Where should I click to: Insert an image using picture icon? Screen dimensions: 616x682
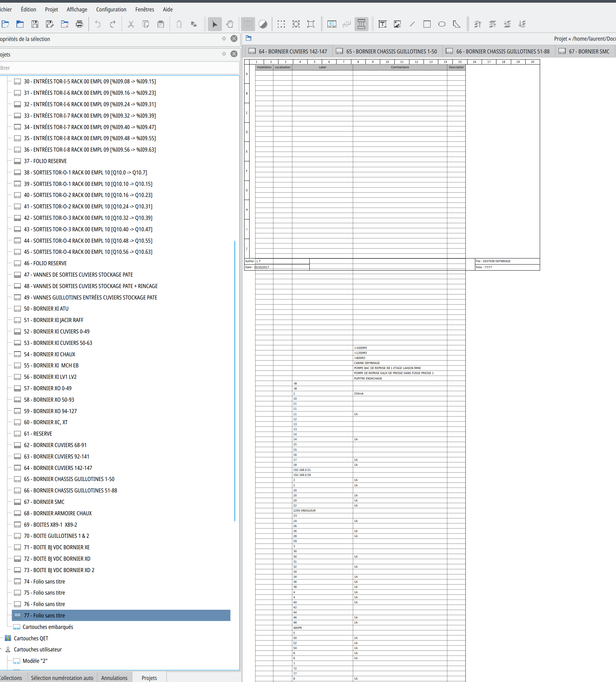pyautogui.click(x=397, y=24)
